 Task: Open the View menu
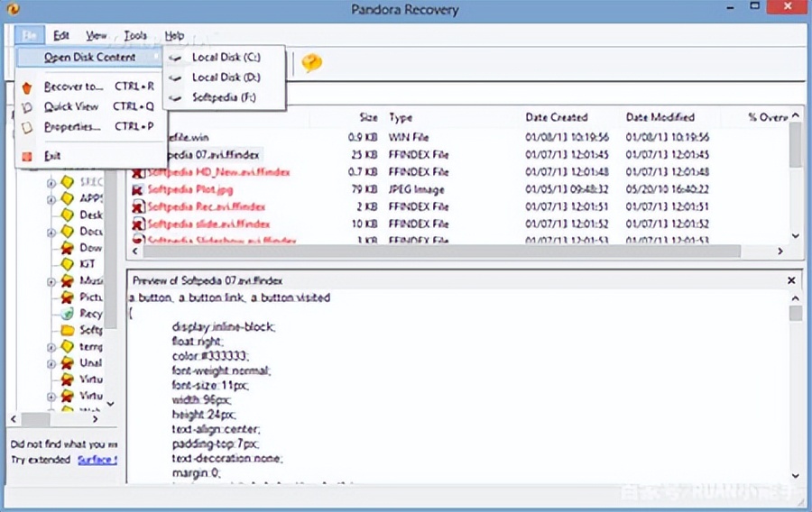[x=97, y=35]
